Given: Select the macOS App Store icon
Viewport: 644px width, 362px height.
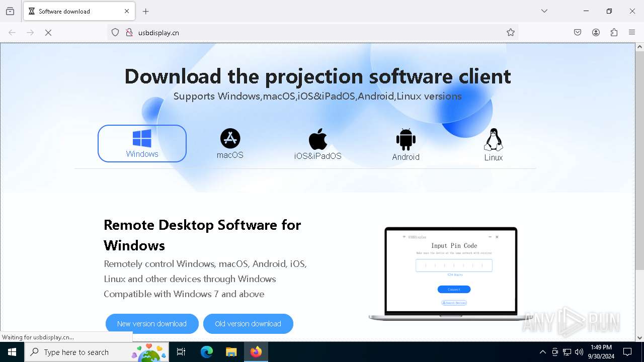Looking at the screenshot, I should [230, 138].
